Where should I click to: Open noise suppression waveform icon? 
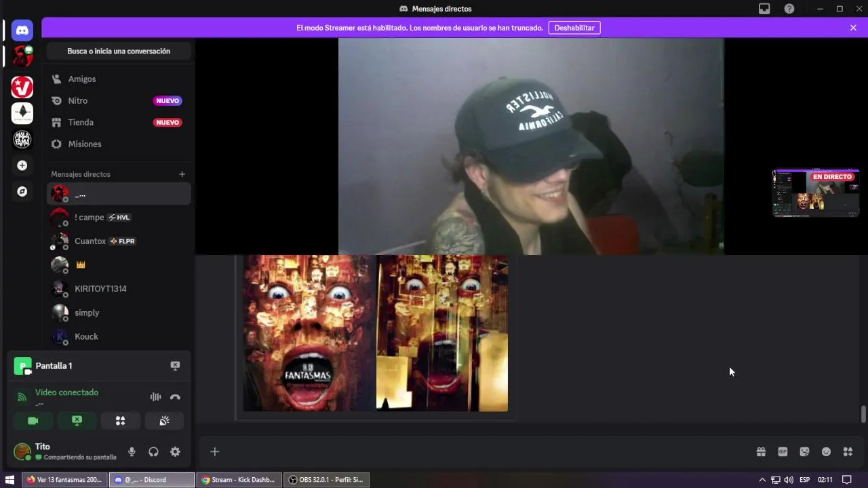pos(155,397)
